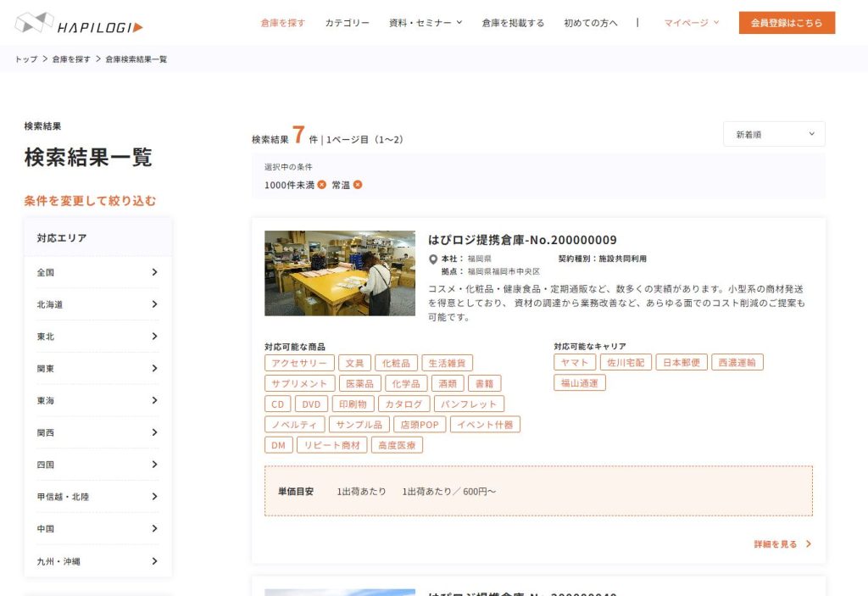Viewport: 868px width, 596px height.
Task: Expand the 九州・沖縄 area option
Action: pos(97,561)
